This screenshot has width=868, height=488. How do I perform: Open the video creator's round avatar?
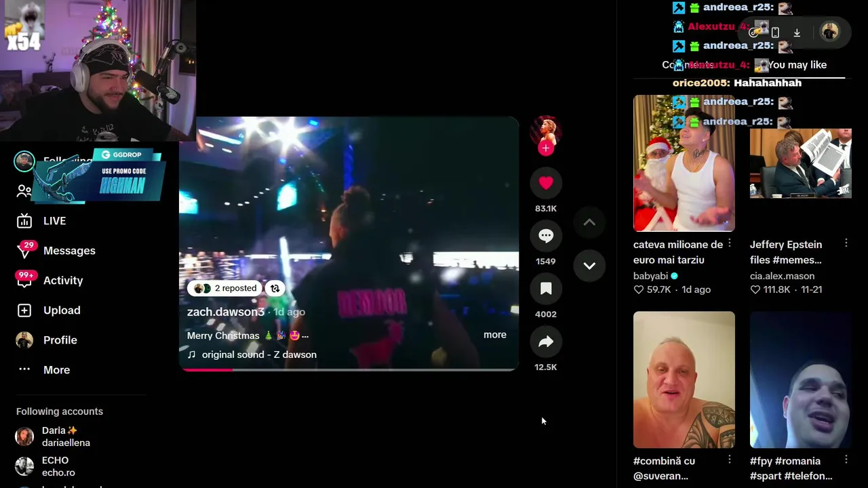tap(546, 130)
